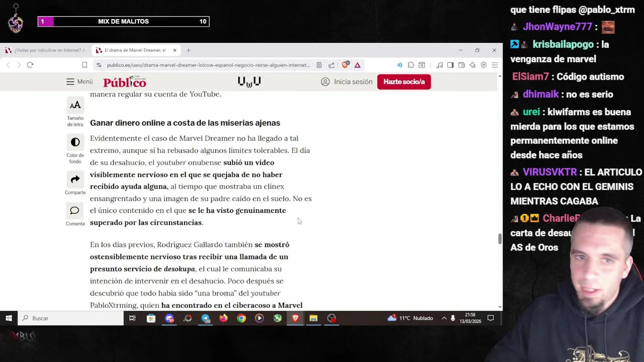
Task: Open the Público hamburger Menú
Action: 79,81
